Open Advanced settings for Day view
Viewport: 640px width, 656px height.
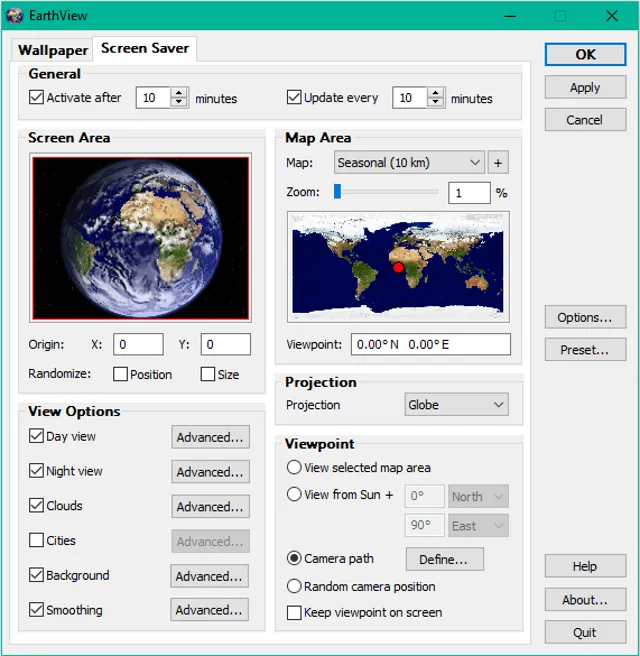click(210, 437)
